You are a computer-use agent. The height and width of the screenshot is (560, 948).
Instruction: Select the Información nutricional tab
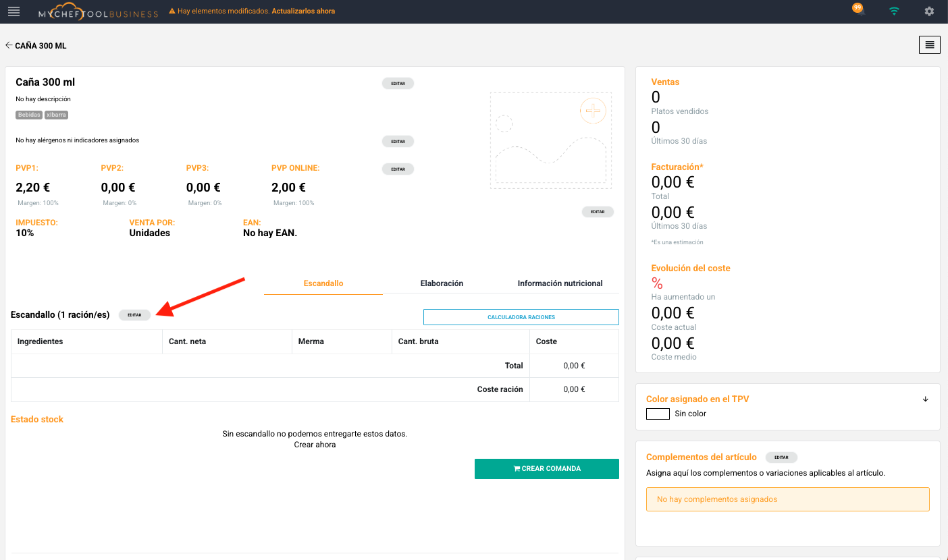point(560,283)
